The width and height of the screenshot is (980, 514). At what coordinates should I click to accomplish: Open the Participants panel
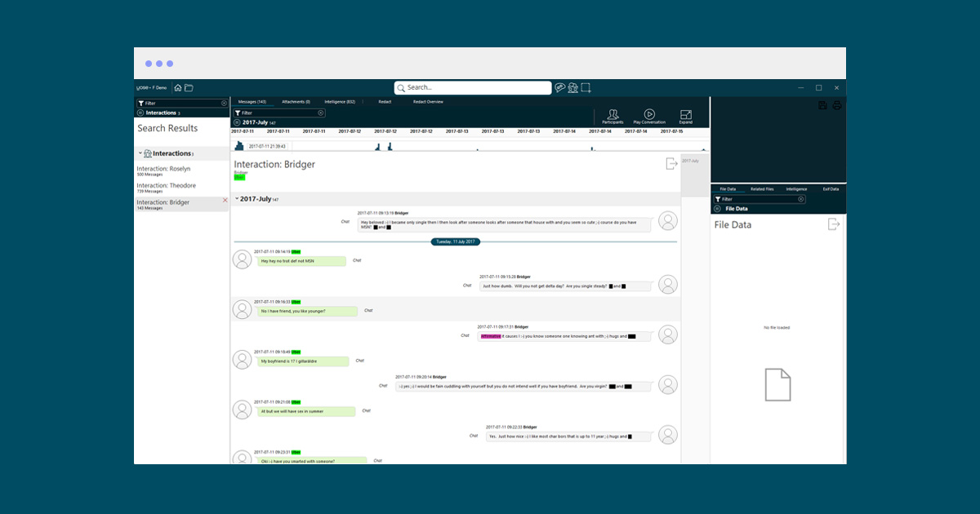(612, 117)
